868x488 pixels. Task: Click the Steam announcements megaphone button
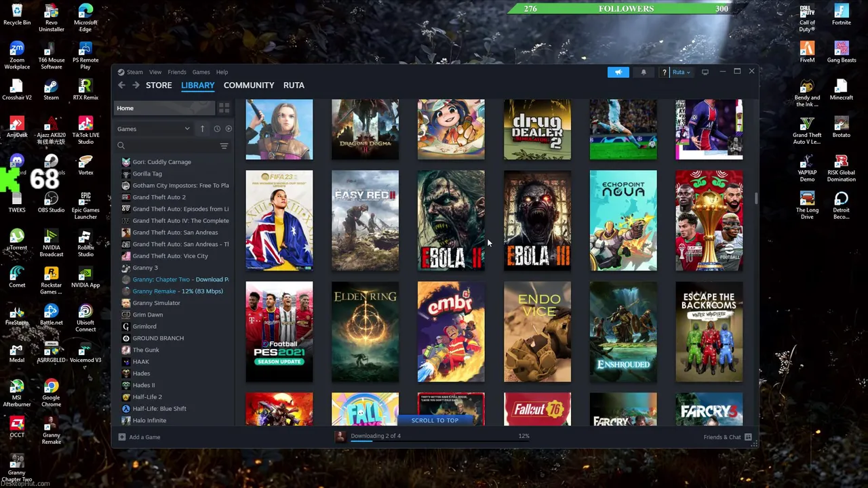(x=618, y=72)
